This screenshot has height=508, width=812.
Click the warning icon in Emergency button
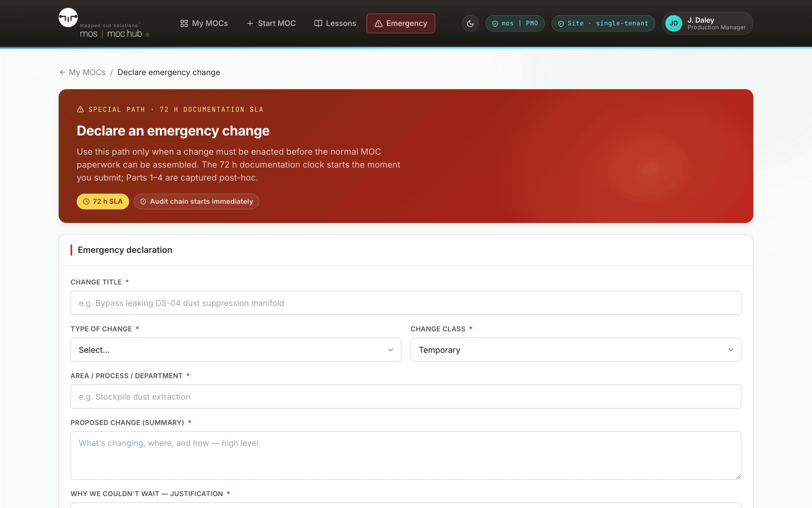point(378,23)
